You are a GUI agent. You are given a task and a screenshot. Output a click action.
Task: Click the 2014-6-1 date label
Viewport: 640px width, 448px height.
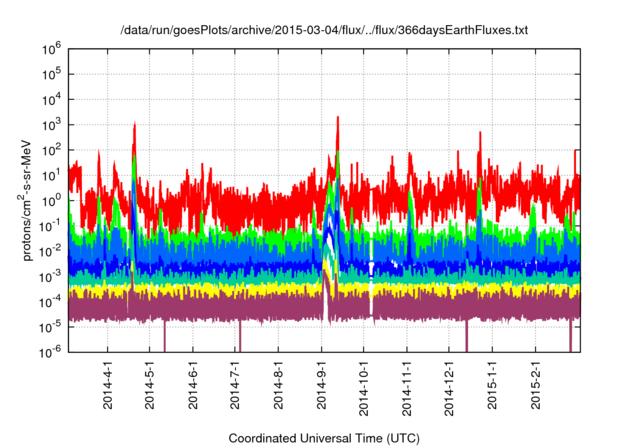[193, 385]
